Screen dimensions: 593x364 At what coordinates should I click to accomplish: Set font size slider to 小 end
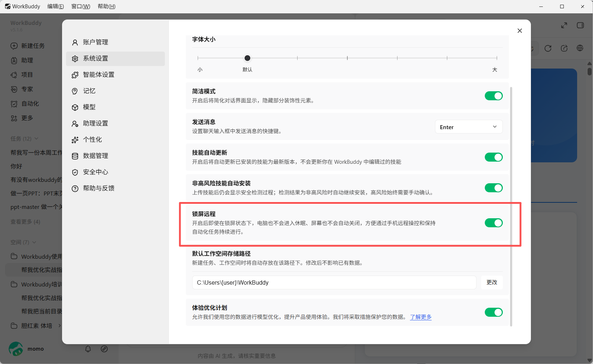coord(198,58)
